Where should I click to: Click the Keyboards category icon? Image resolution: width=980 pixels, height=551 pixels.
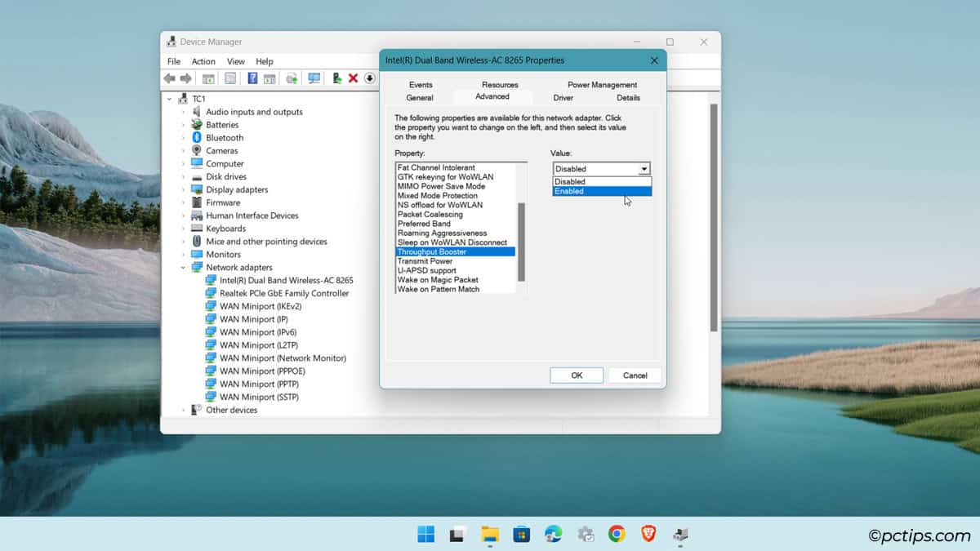(x=197, y=229)
